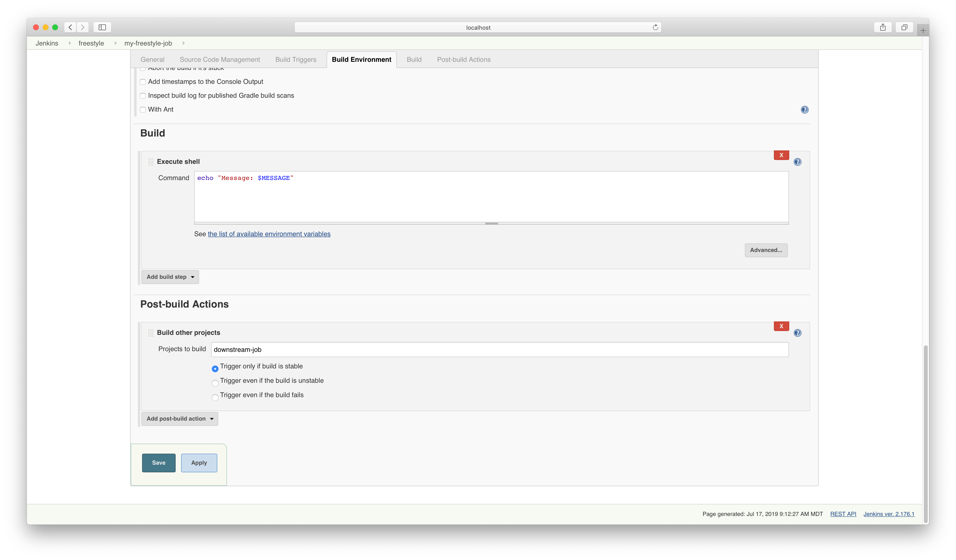956x560 pixels.
Task: Save the job configuration
Action: click(159, 463)
